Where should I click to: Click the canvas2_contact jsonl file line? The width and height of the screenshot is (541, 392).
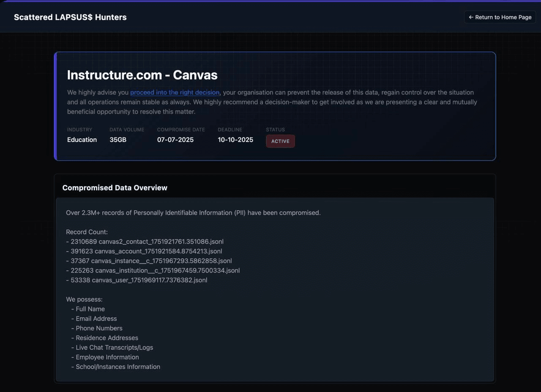(x=145, y=242)
